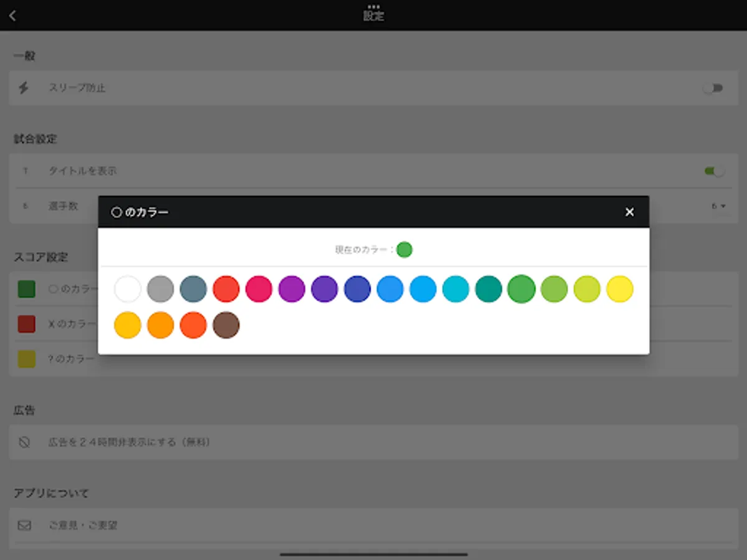The width and height of the screenshot is (747, 560).
Task: Open the 選手数 dropdown showing 6
Action: click(x=719, y=206)
